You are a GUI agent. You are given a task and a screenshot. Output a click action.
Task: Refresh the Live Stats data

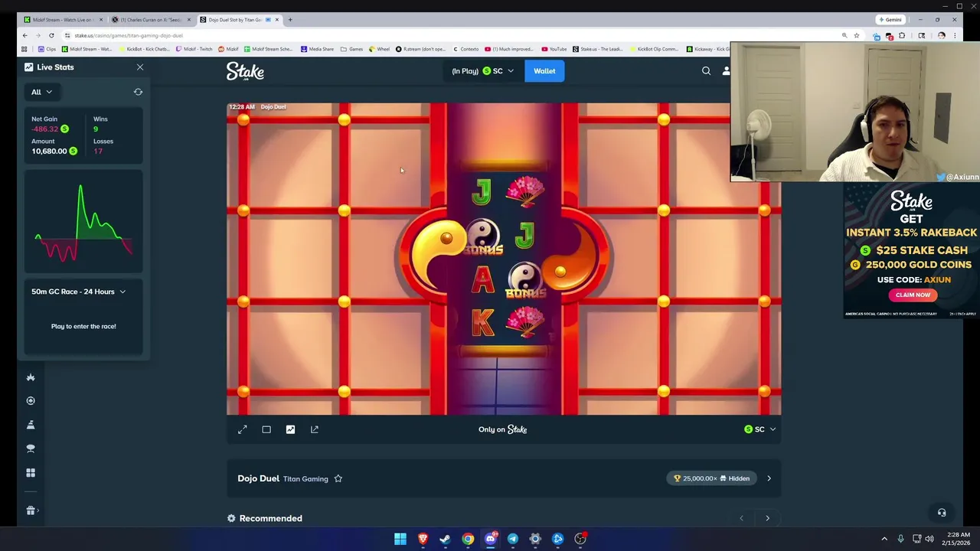click(x=138, y=92)
